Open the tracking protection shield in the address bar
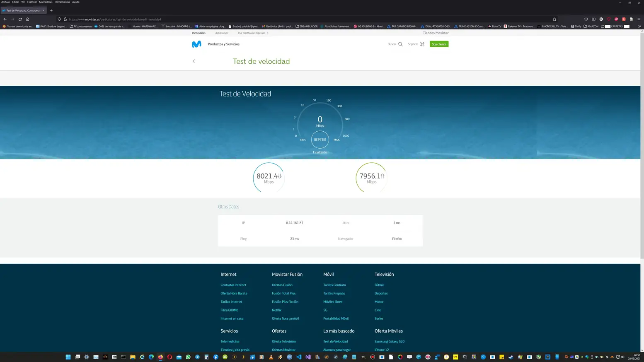Screen dimensions: 644x362 60,19
